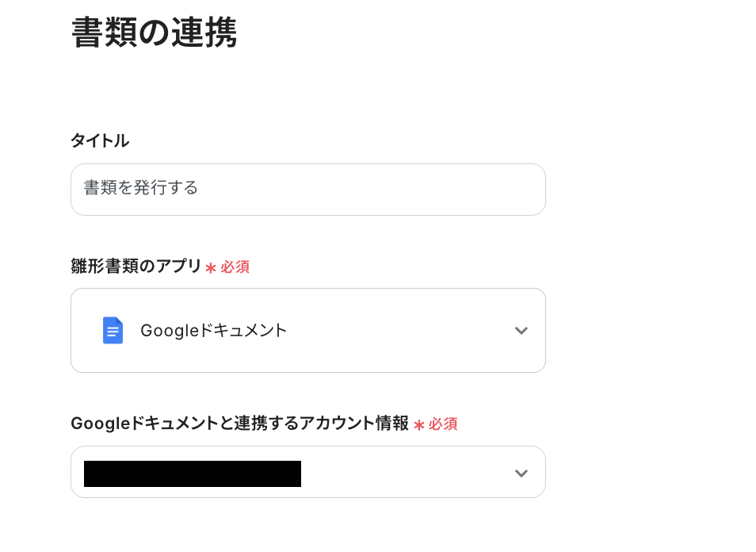Click the Googleドキュメントと連携するアカウント情報 label
Image resolution: width=756 pixels, height=552 pixels.
pos(239,424)
